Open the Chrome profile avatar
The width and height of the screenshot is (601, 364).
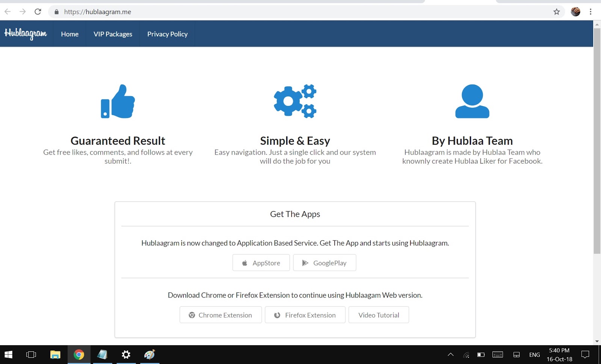[575, 12]
